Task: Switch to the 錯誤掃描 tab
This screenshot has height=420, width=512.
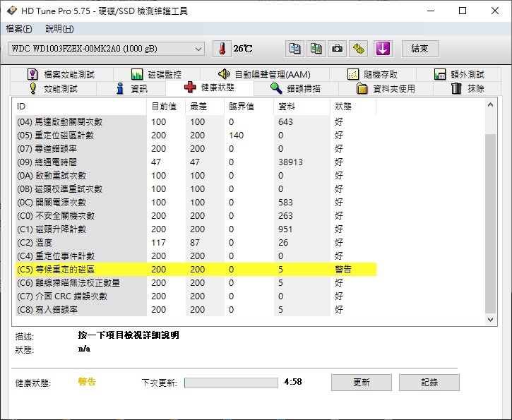Action: pyautogui.click(x=296, y=88)
